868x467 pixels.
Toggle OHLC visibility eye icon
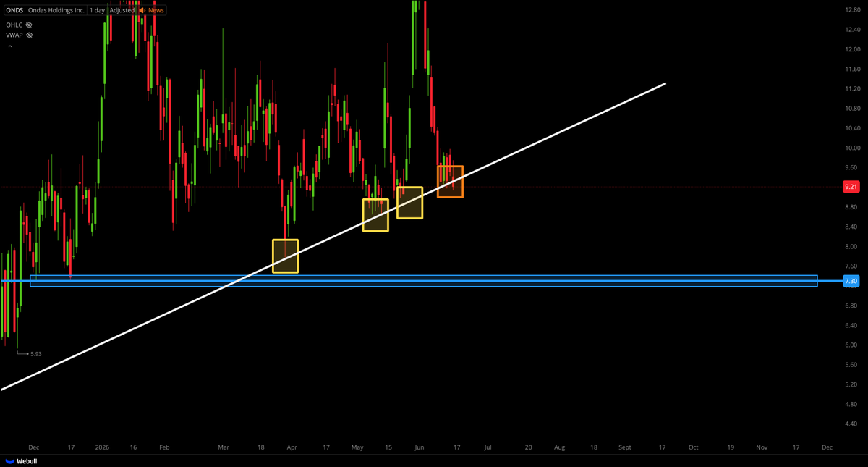coord(30,25)
